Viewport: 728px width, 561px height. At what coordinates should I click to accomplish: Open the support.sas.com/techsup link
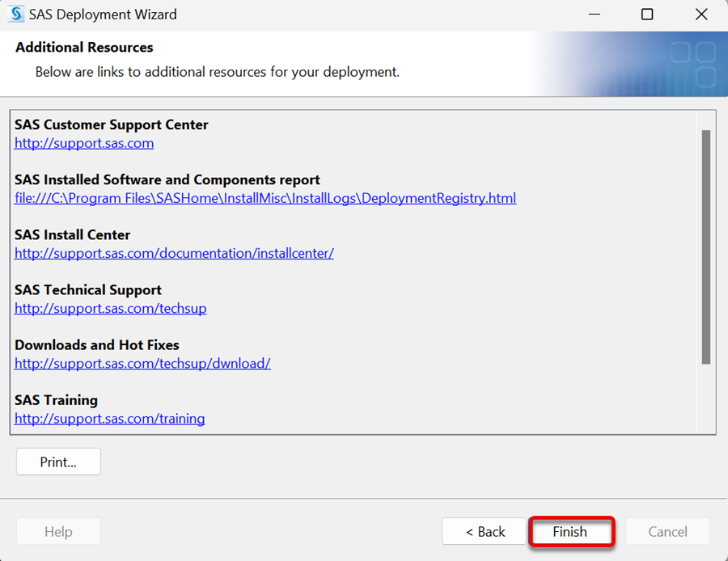[111, 309]
